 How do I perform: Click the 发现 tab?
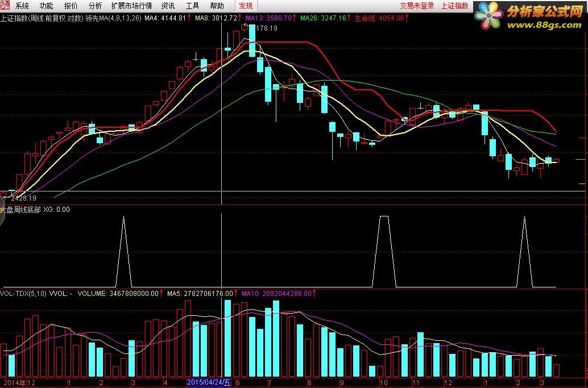point(246,6)
